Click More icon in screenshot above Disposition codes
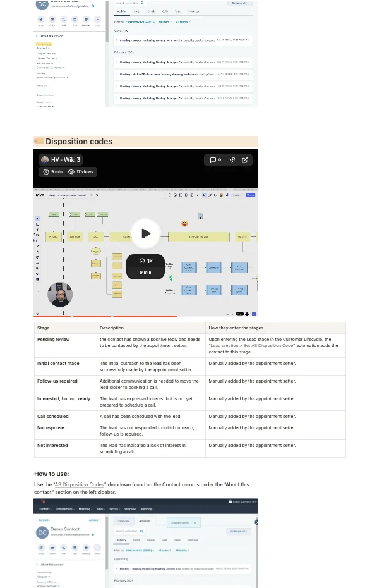Viewport: 377px width, 588px height. 97,19
